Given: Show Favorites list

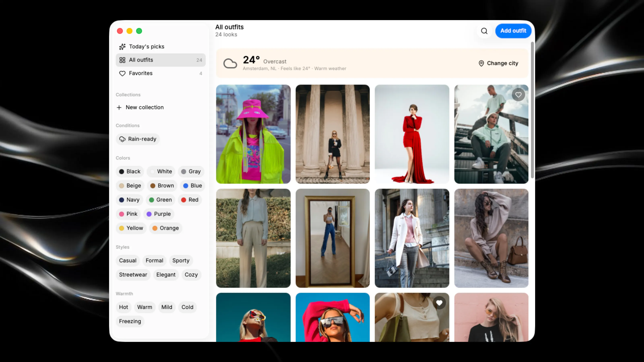Looking at the screenshot, I should (x=161, y=73).
